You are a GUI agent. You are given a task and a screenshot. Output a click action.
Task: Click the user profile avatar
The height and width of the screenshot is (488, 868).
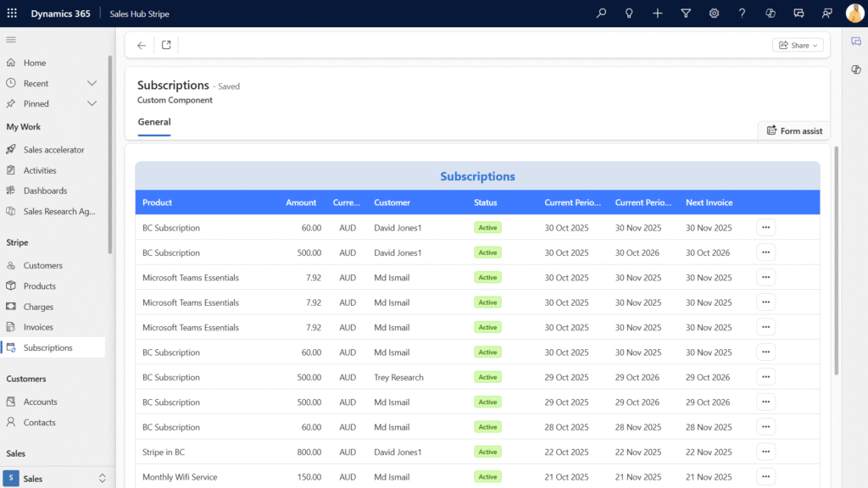[x=854, y=14]
